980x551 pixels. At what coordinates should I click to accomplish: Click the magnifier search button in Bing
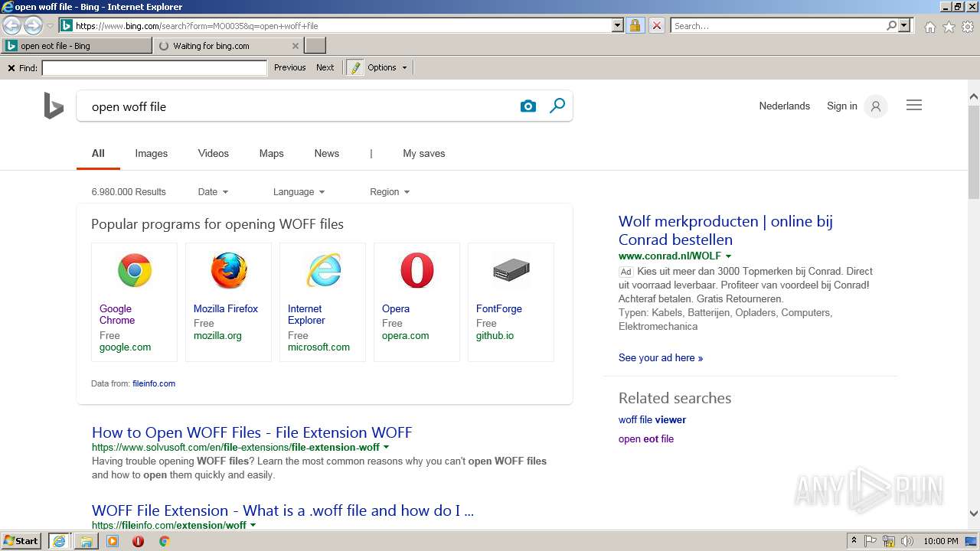[x=557, y=106]
